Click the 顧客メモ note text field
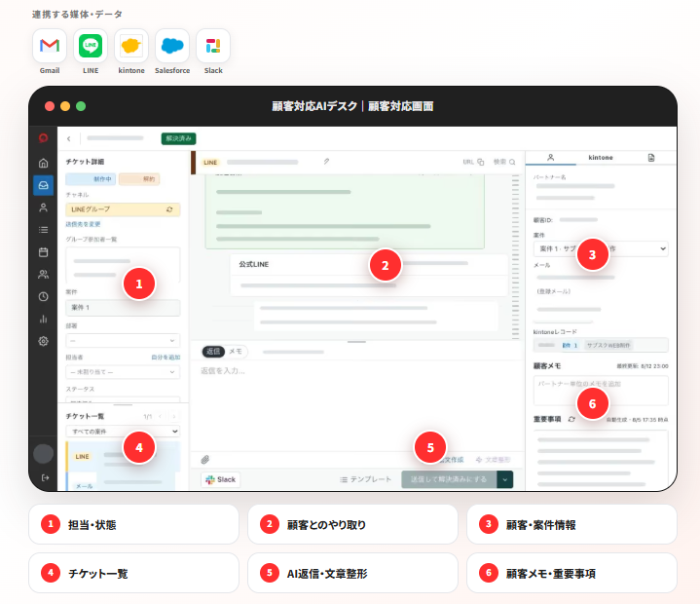 coord(601,391)
